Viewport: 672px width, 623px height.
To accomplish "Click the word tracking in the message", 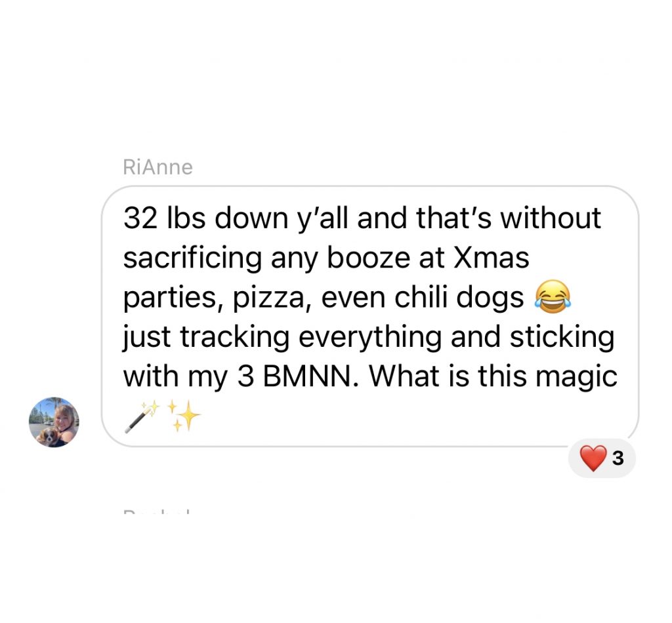I will [x=234, y=336].
